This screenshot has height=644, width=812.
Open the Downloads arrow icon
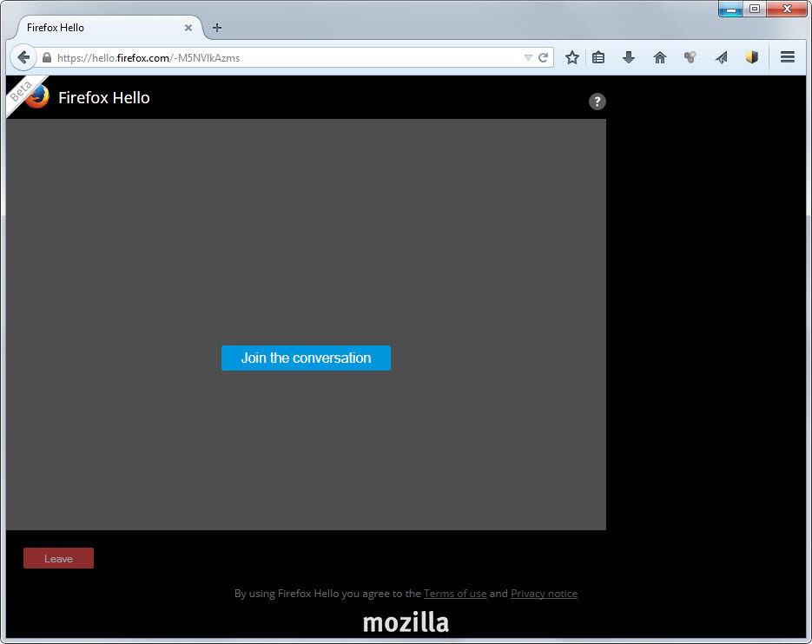(629, 57)
